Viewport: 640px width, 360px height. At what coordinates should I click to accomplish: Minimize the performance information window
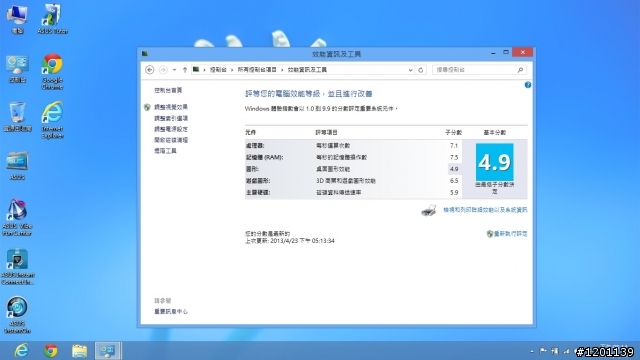point(493,53)
